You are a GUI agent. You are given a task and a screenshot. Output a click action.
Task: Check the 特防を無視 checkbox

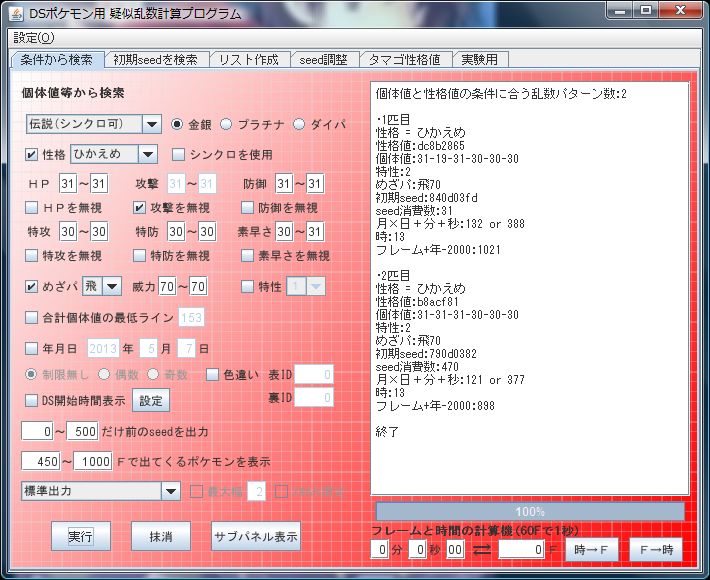tap(139, 256)
